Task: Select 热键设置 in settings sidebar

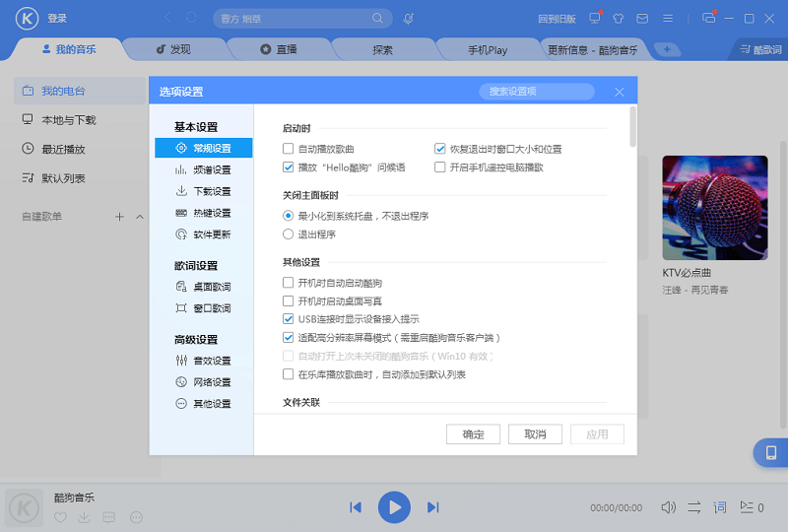Action: click(x=204, y=213)
